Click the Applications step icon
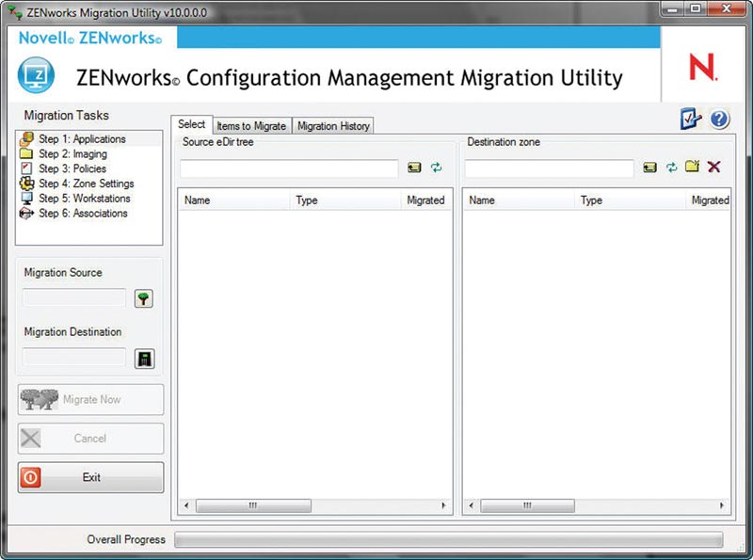This screenshot has height=560, width=753. coord(27,138)
